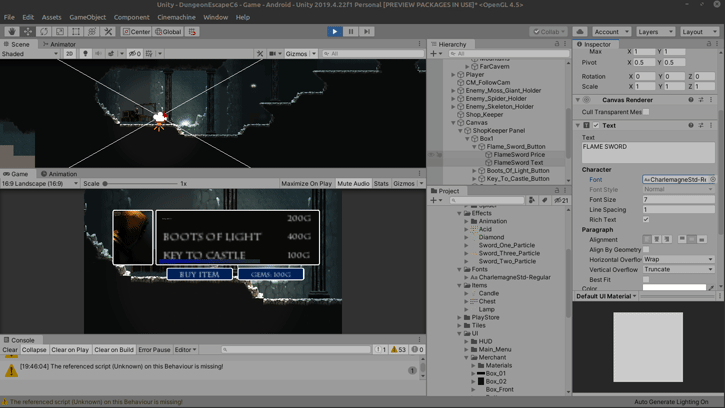Clear the Console messages

point(10,350)
